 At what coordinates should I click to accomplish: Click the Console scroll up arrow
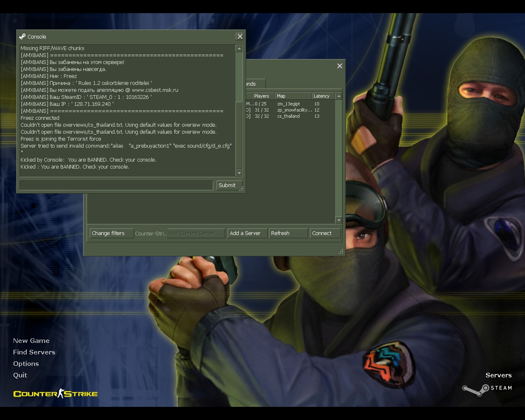pos(239,48)
